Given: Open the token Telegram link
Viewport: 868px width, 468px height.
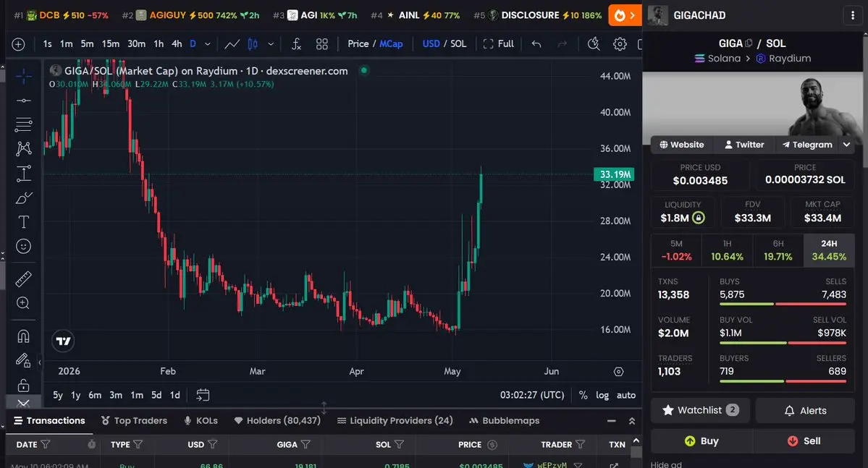Looking at the screenshot, I should pyautogui.click(x=807, y=145).
